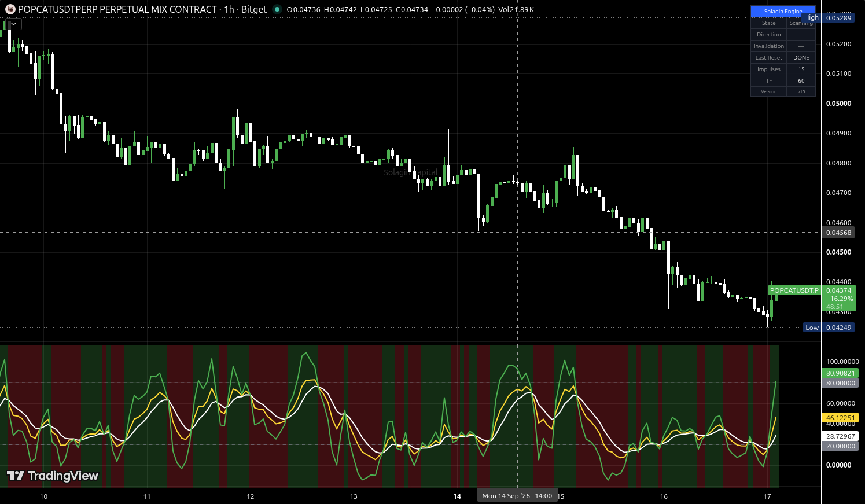The image size is (865, 504).
Task: Click the 20.00000 lower band level label
Action: point(840,446)
